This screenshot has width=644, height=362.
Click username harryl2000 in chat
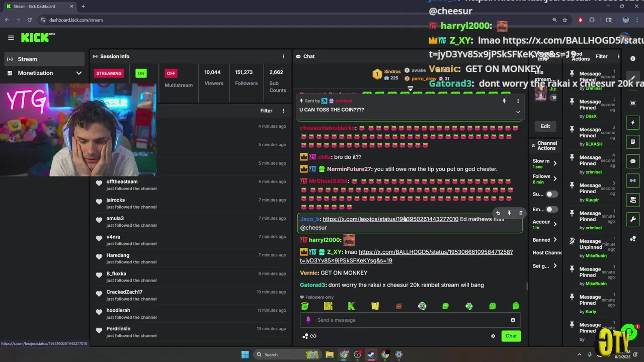pyautogui.click(x=325, y=240)
